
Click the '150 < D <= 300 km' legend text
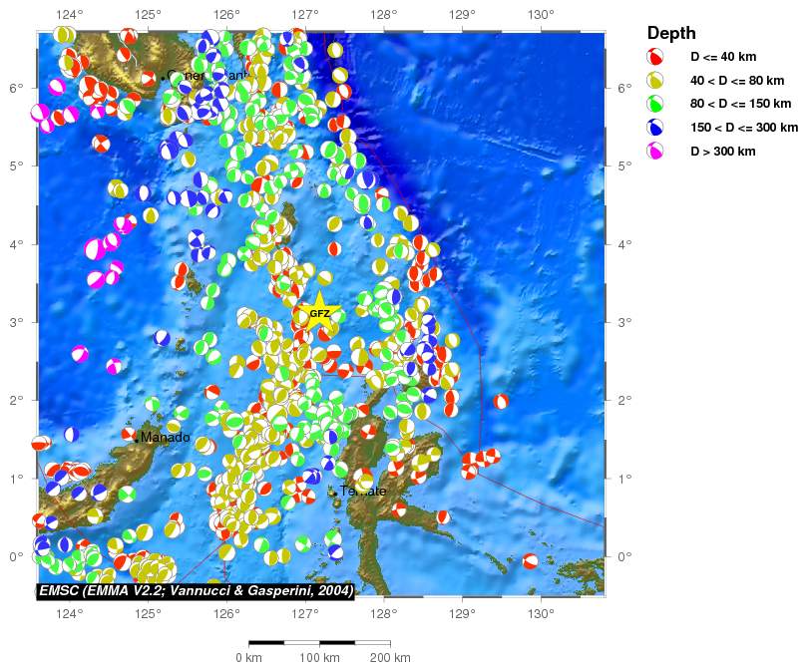[744, 128]
